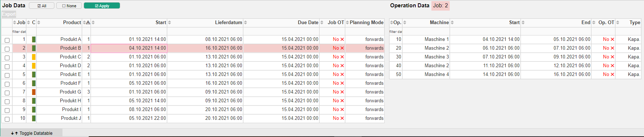Tick the checkbox for Produkt E row
Screen dimensions: 644x137
pos(7,75)
